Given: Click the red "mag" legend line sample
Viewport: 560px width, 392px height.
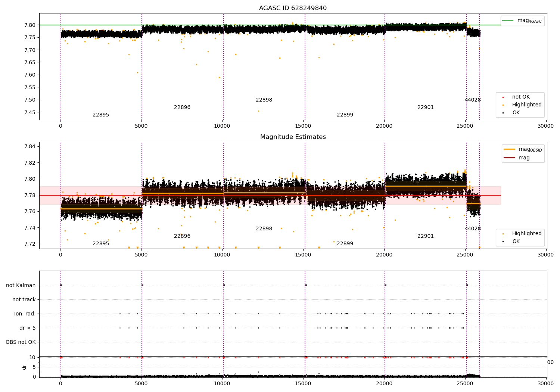Looking at the screenshot, I should [x=509, y=158].
